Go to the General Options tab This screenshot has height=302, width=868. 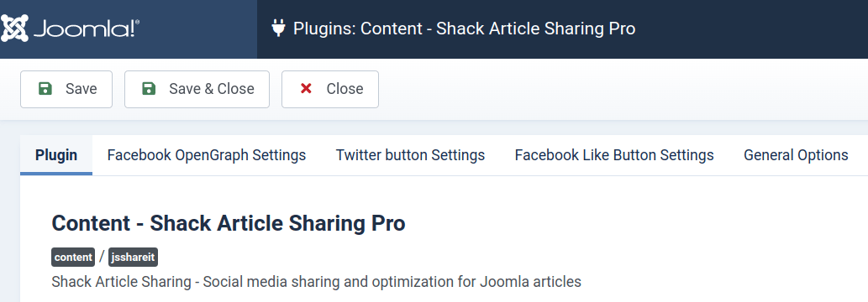(x=796, y=155)
